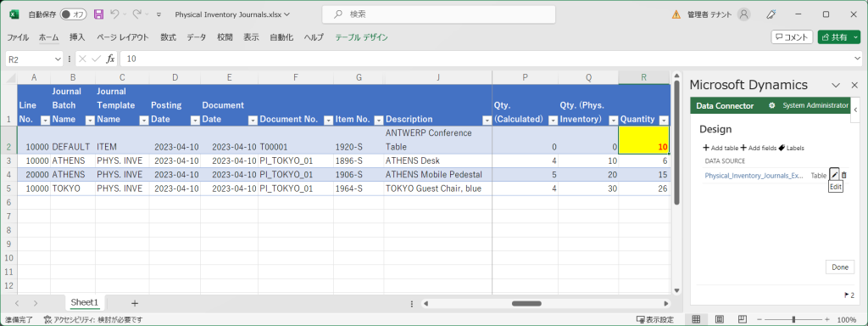
Task: Select the cell 'ATHENS Mobile Pedestal'
Action: (438, 175)
